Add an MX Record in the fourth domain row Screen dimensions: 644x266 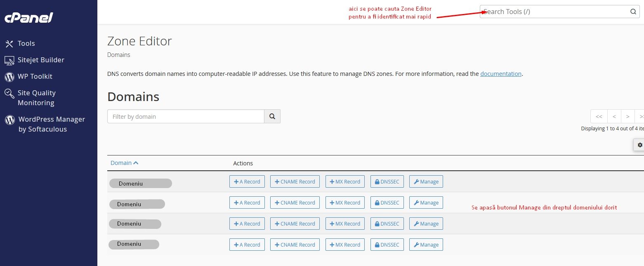345,245
